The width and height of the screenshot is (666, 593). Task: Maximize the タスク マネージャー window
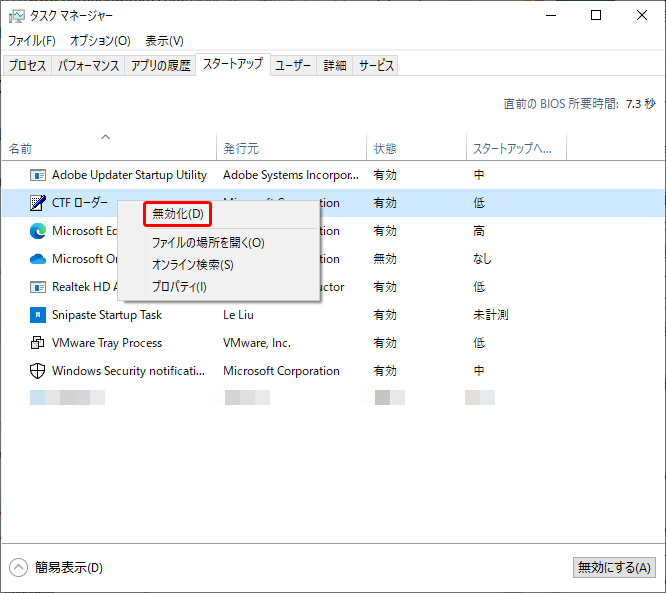[596, 16]
